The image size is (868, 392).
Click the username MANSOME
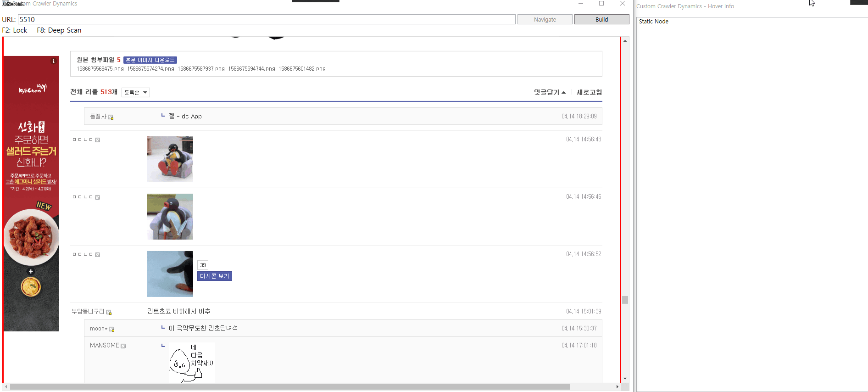click(x=105, y=345)
